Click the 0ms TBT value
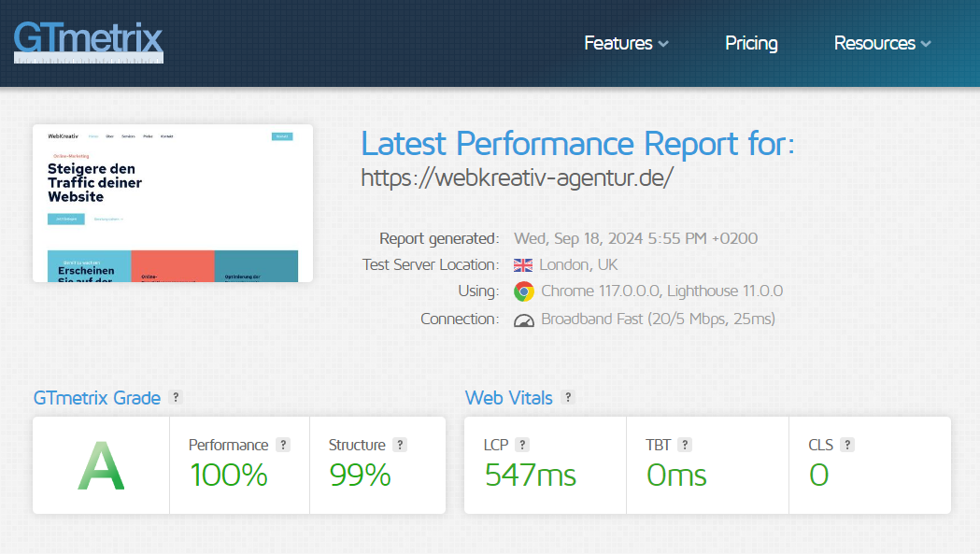 coord(676,476)
